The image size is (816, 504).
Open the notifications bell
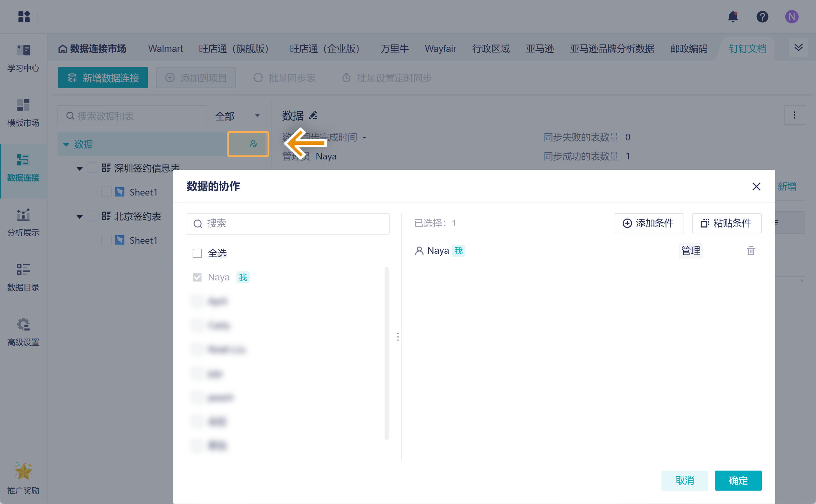tap(733, 16)
